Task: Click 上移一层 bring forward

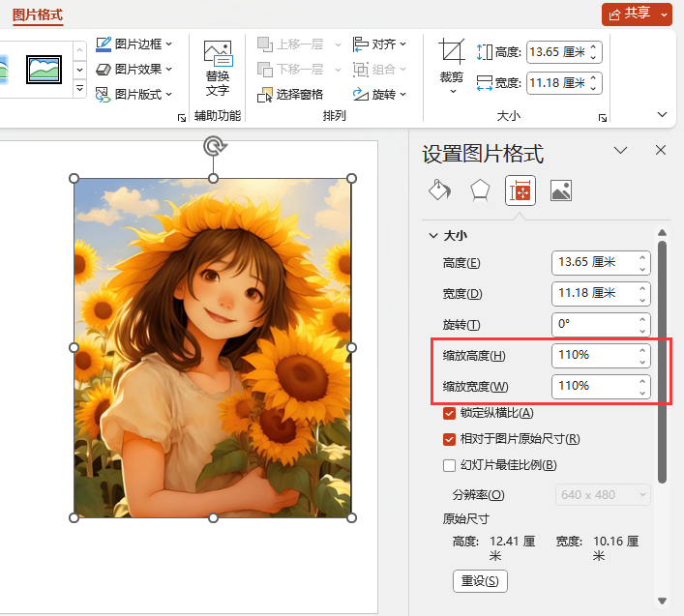Action: coord(299,44)
